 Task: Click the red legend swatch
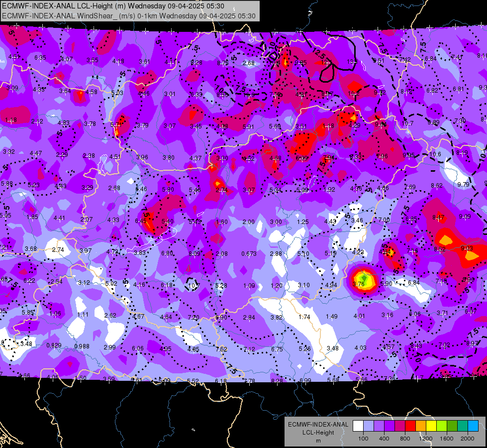coord(410,426)
